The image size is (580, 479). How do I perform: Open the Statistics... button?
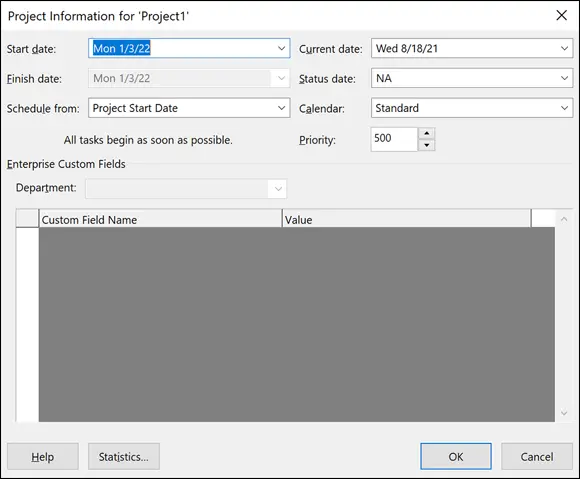tap(124, 456)
